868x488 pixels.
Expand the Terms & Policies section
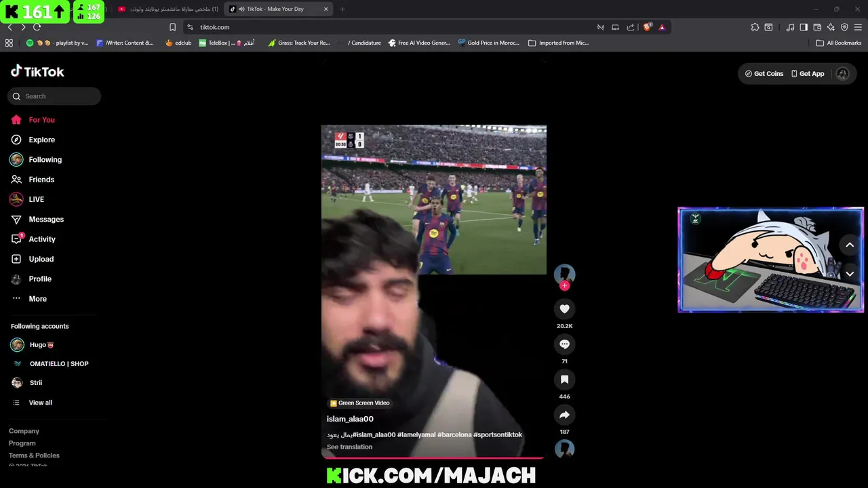click(x=34, y=455)
